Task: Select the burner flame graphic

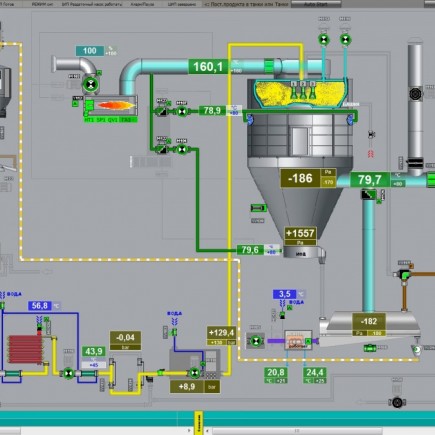Action: (x=116, y=106)
